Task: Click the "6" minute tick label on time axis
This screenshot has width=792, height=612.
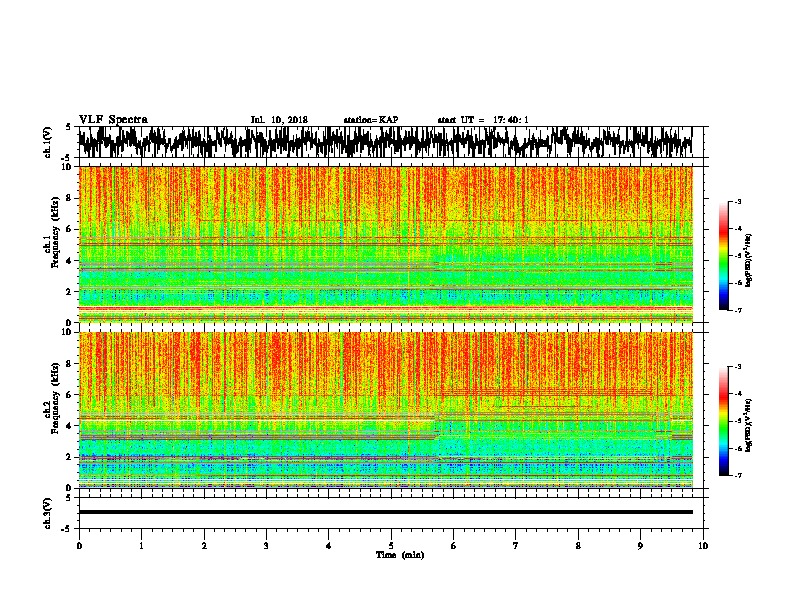Action: tap(454, 546)
